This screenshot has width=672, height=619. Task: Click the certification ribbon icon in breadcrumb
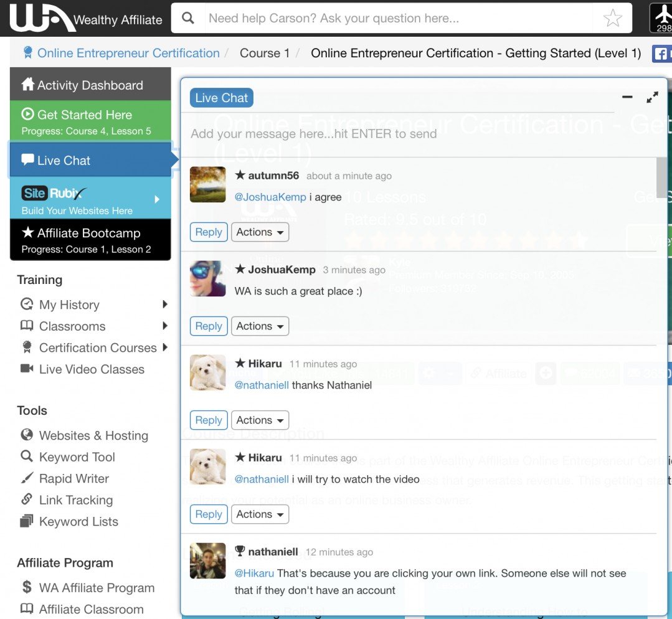[x=28, y=52]
